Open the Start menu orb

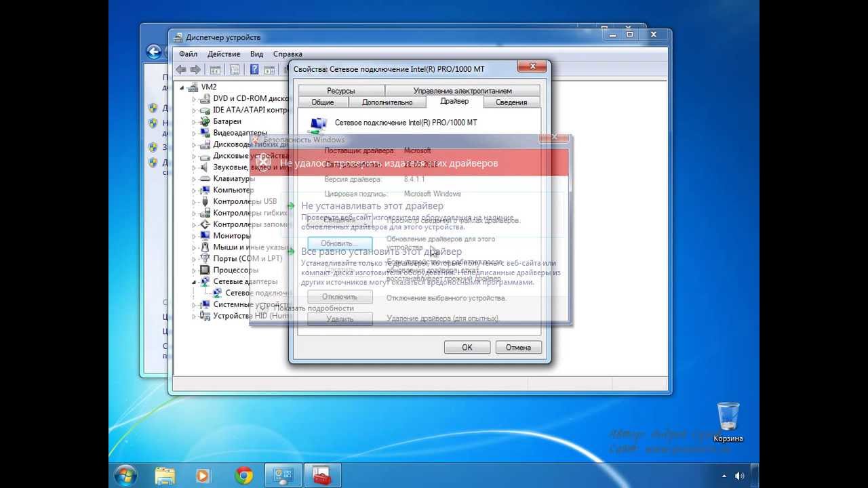point(125,475)
